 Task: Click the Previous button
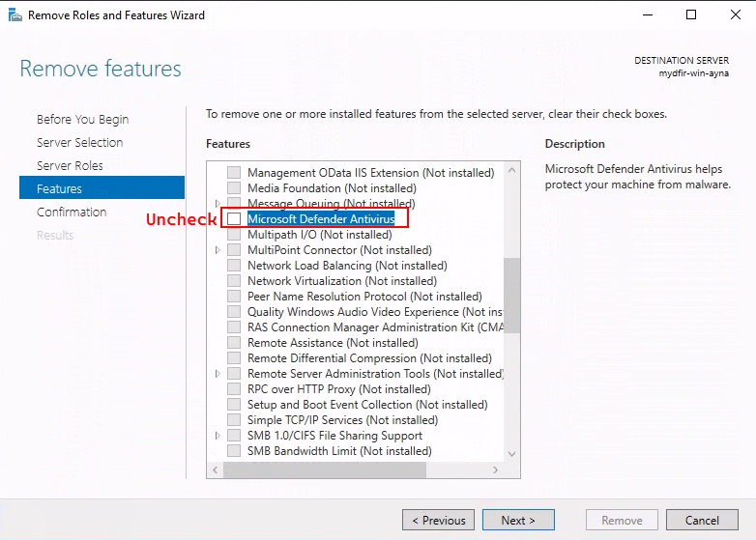(x=438, y=521)
